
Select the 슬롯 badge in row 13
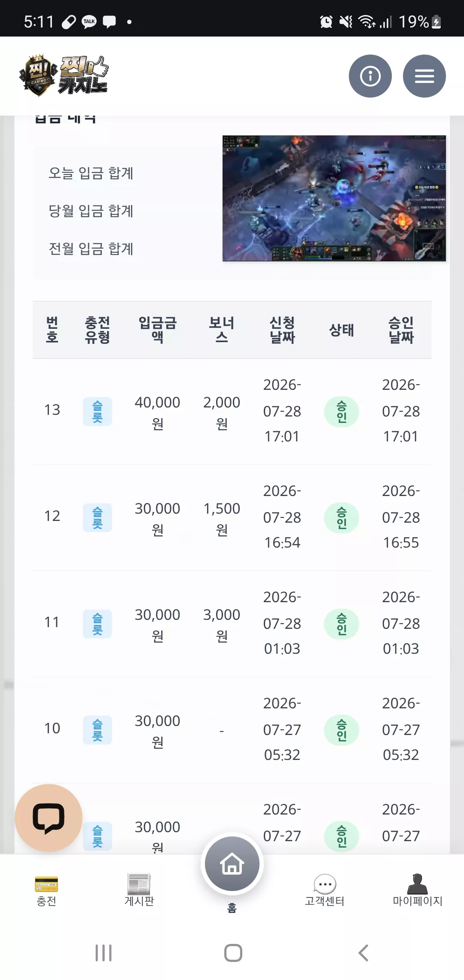tap(98, 411)
